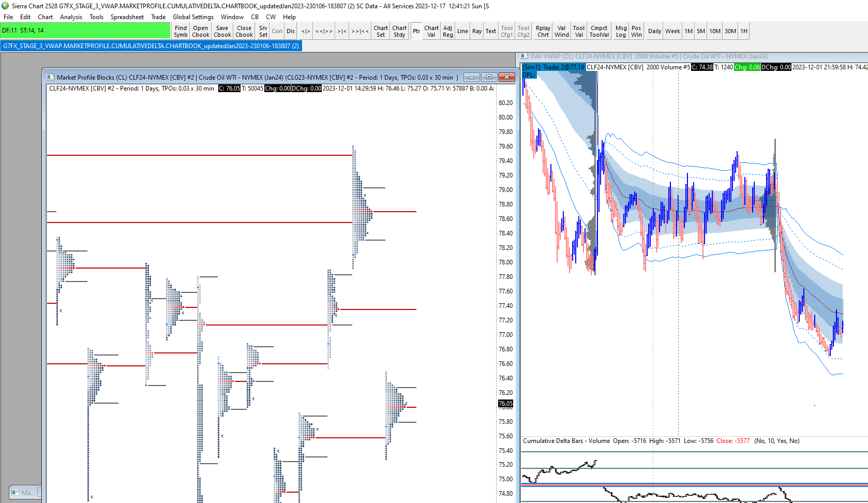The width and height of the screenshot is (868, 503).
Task: Open Chart Set chart settings
Action: click(381, 32)
